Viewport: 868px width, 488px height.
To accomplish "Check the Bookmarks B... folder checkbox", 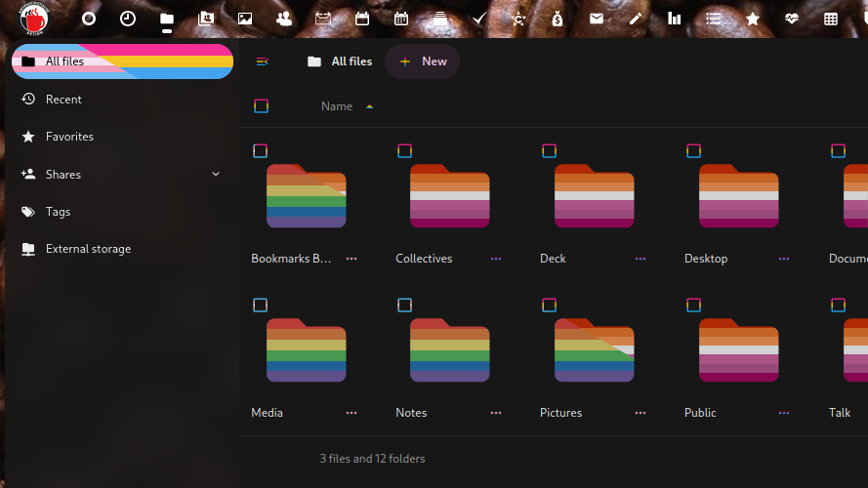I will (260, 150).
